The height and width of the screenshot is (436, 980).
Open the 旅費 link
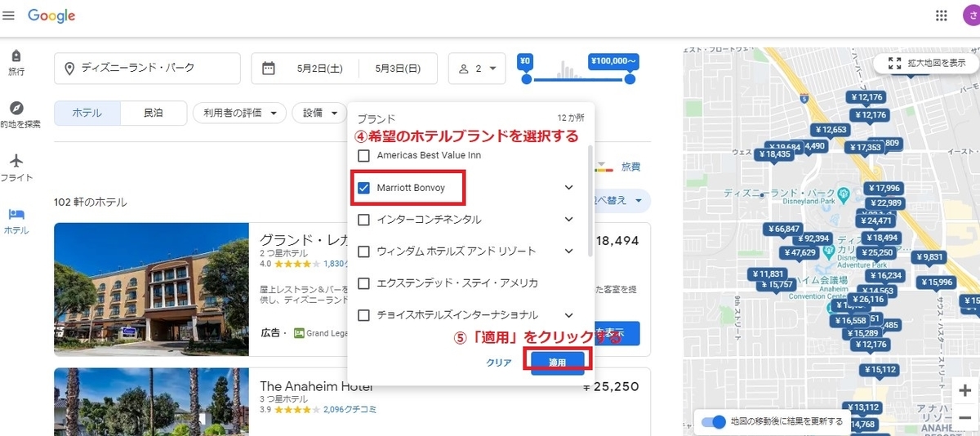[x=631, y=167]
